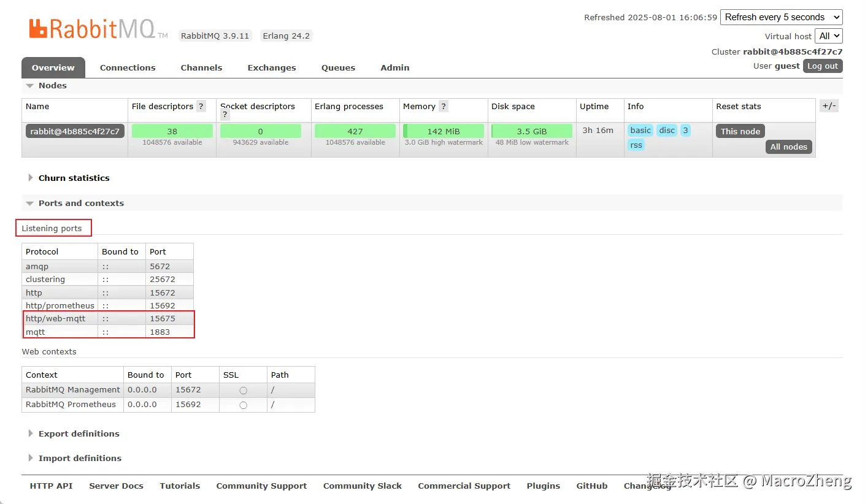The width and height of the screenshot is (865, 504).
Task: Click the Socket descriptors 0 bar
Action: click(x=261, y=131)
